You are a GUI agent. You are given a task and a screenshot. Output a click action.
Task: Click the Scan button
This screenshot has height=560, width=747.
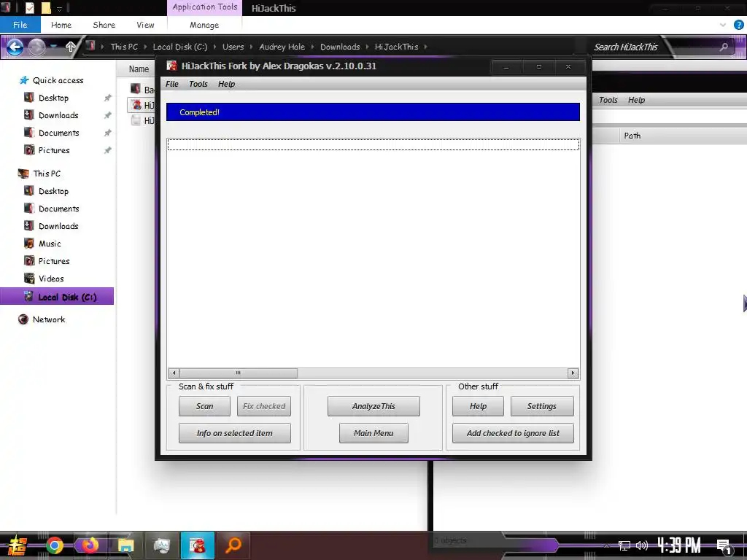point(204,406)
